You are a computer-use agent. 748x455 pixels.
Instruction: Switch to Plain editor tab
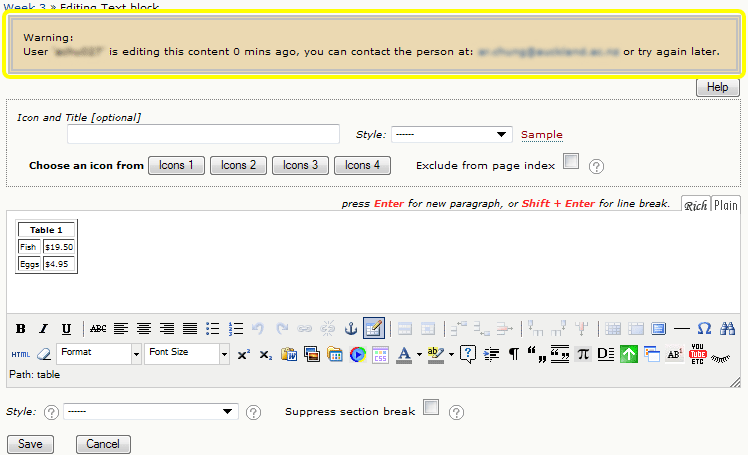click(726, 205)
